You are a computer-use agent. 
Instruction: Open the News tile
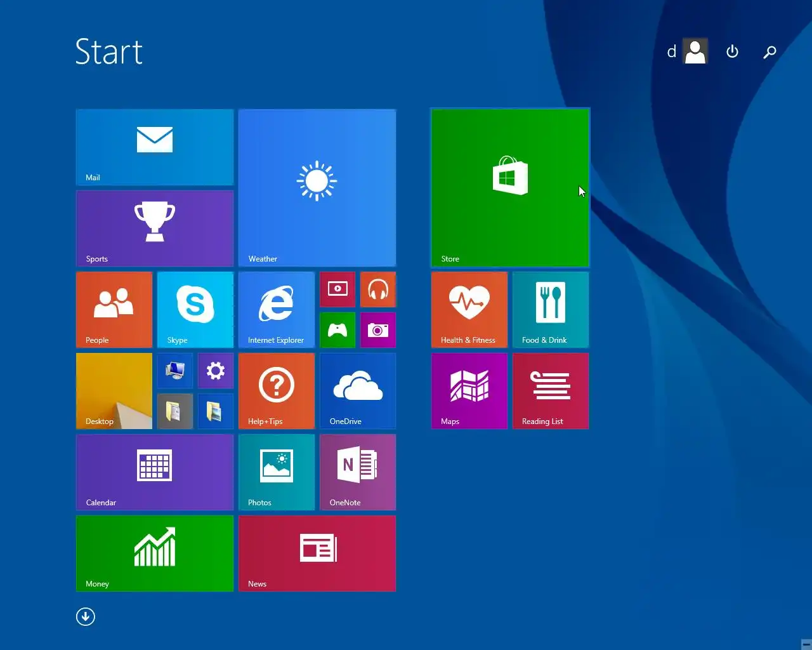click(x=317, y=554)
